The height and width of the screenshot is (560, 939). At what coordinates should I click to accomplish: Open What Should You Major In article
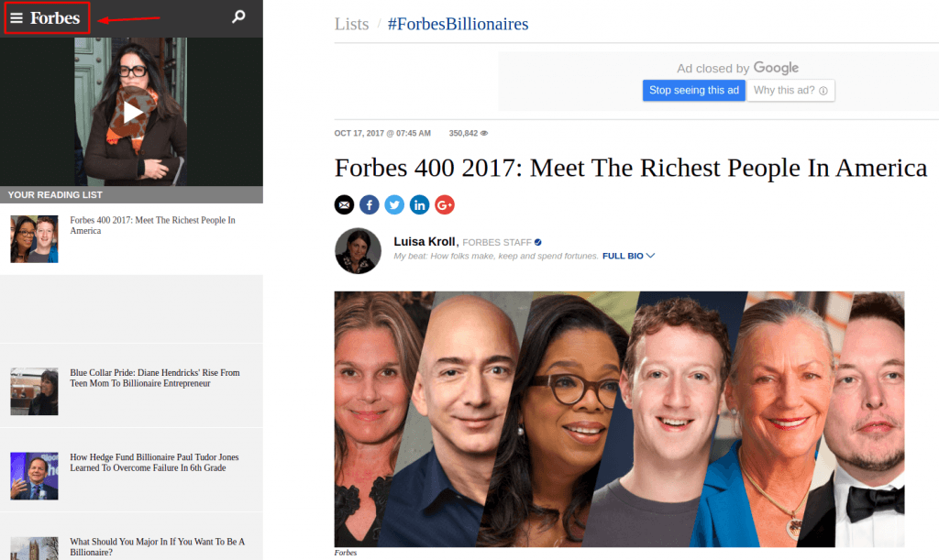[x=158, y=547]
